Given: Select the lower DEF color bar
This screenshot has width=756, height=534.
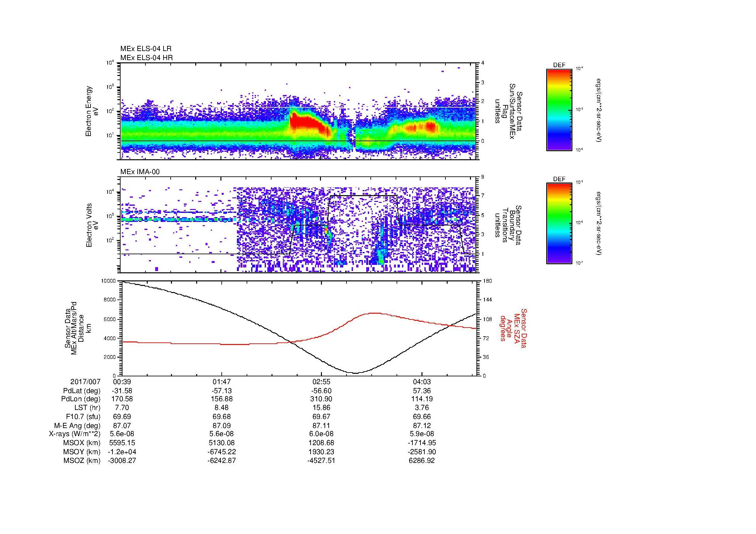Looking at the screenshot, I should click(559, 224).
